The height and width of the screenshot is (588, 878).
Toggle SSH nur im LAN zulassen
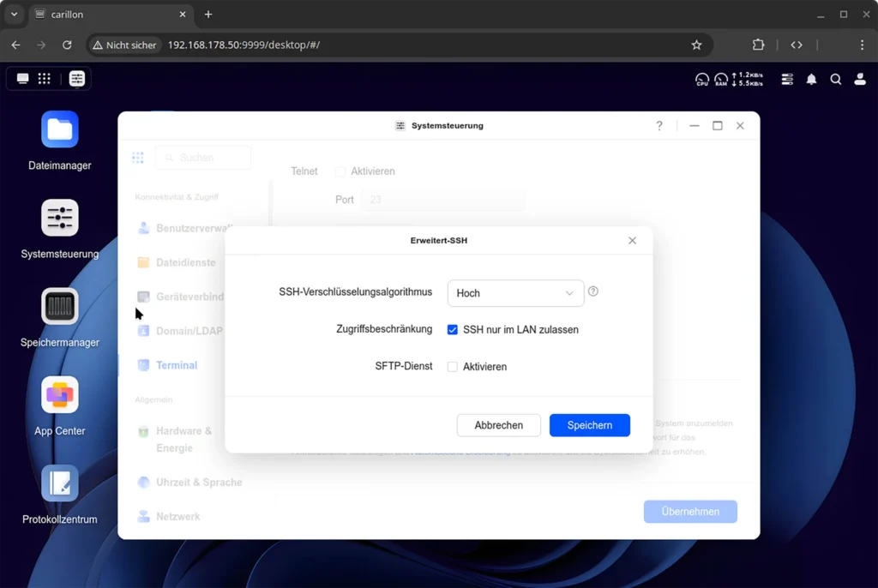452,329
